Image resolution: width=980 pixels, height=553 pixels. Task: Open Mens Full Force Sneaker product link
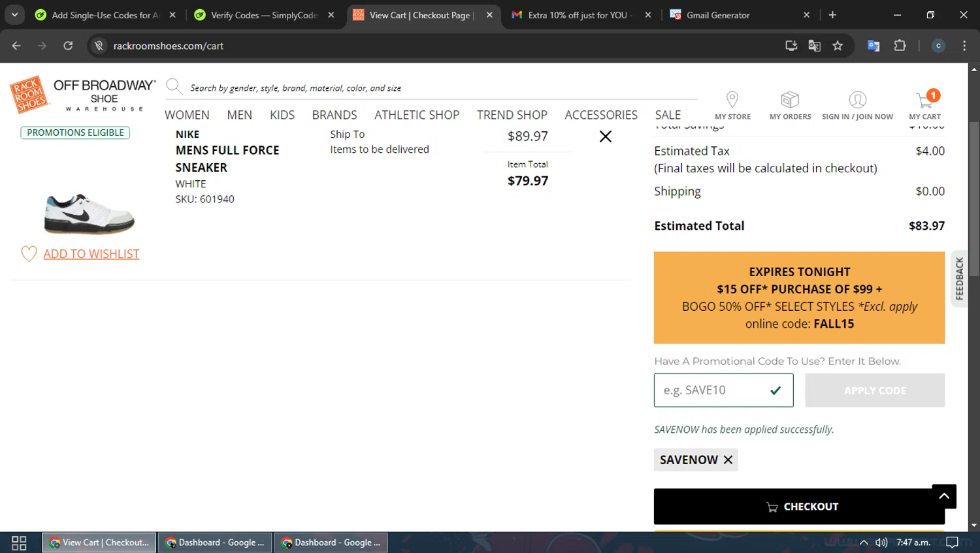[227, 159]
